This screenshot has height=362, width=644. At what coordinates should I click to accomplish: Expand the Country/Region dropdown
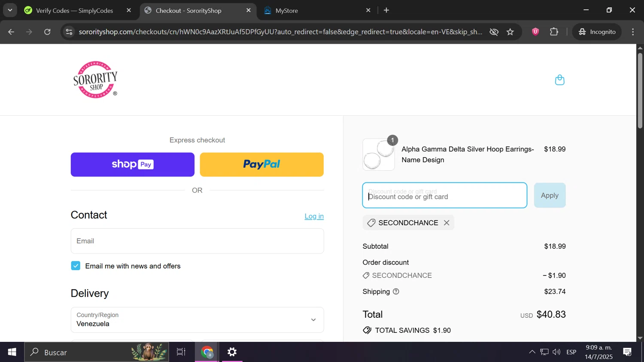pyautogui.click(x=197, y=320)
